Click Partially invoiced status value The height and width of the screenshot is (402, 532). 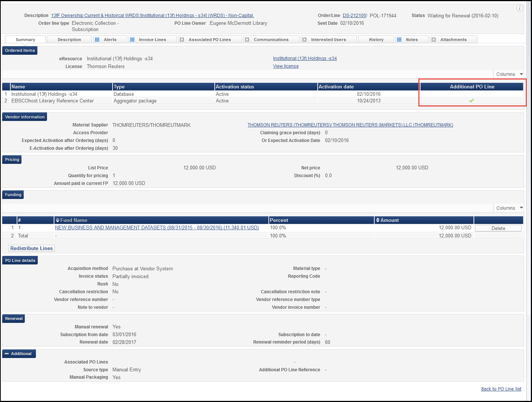click(x=130, y=277)
